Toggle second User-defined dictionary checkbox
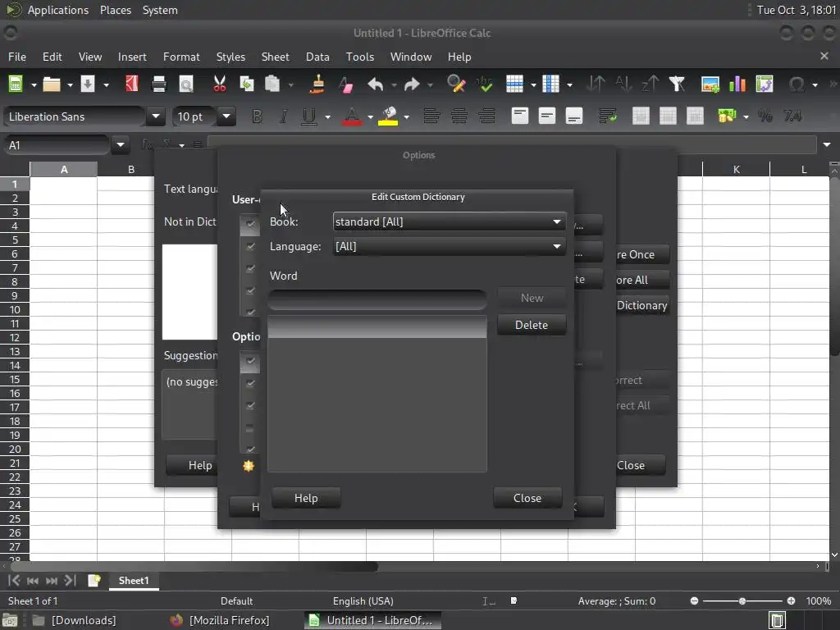This screenshot has width=840, height=630. [250, 246]
